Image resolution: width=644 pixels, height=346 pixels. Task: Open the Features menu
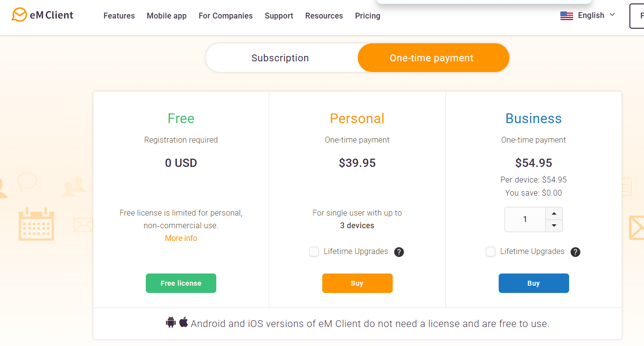tap(119, 16)
